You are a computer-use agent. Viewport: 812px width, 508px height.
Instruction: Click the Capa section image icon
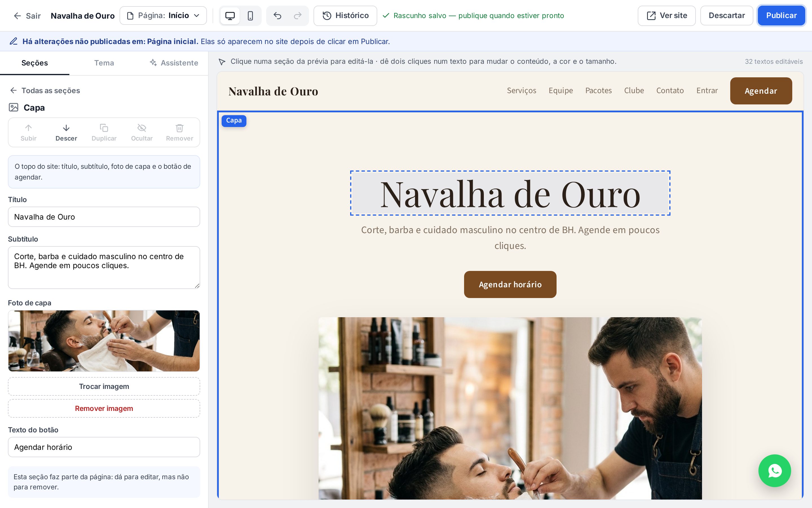[14, 108]
